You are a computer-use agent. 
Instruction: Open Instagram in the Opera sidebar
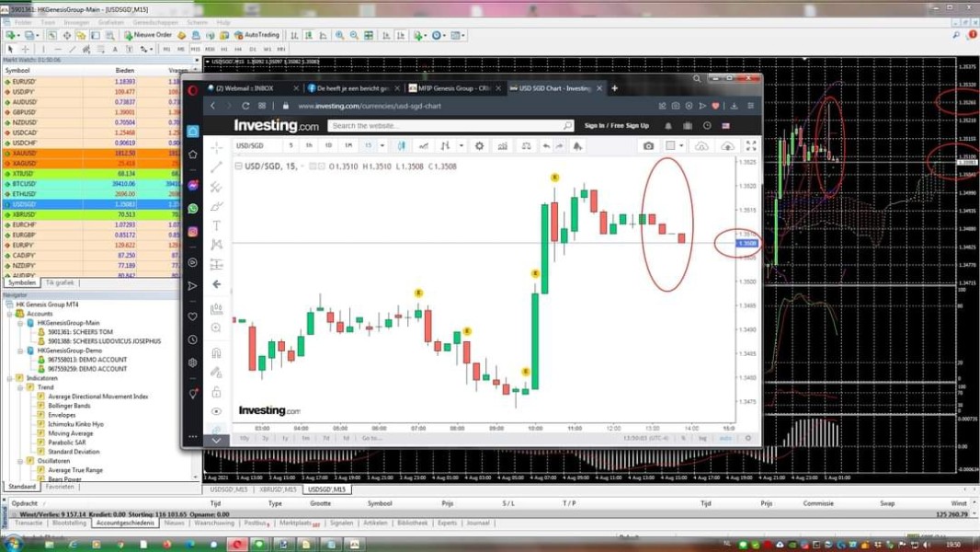coord(193,232)
